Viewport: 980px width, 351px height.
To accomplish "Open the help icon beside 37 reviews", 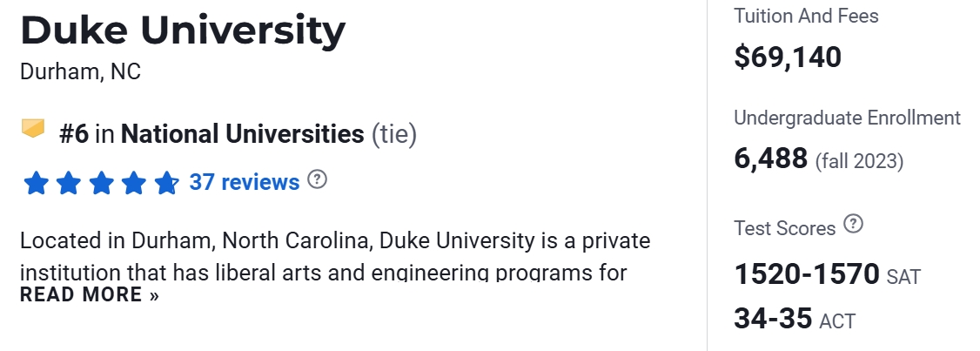I will point(318,180).
